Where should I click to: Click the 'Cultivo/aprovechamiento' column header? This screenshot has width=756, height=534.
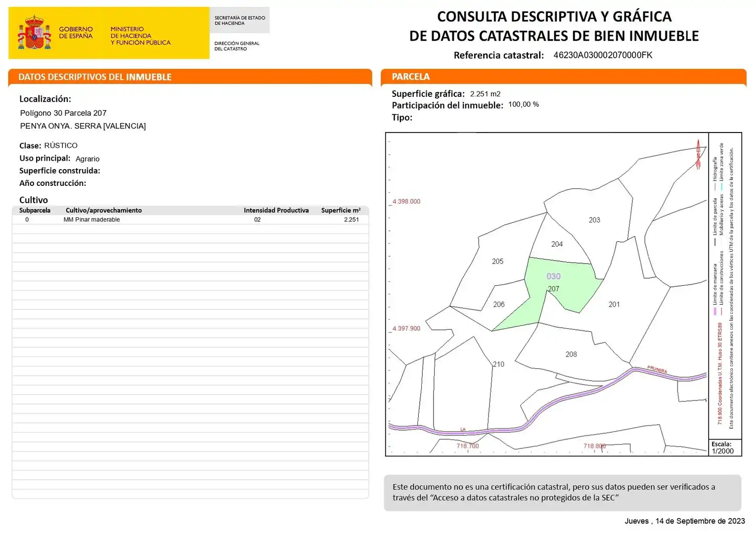click(104, 211)
